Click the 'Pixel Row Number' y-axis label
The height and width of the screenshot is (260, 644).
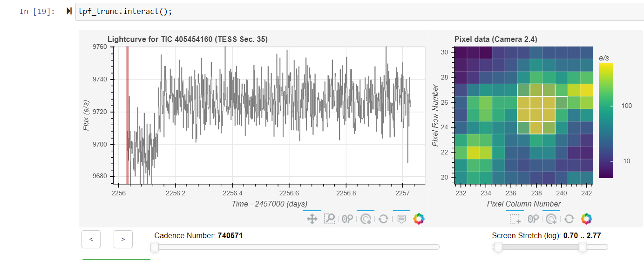[435, 115]
